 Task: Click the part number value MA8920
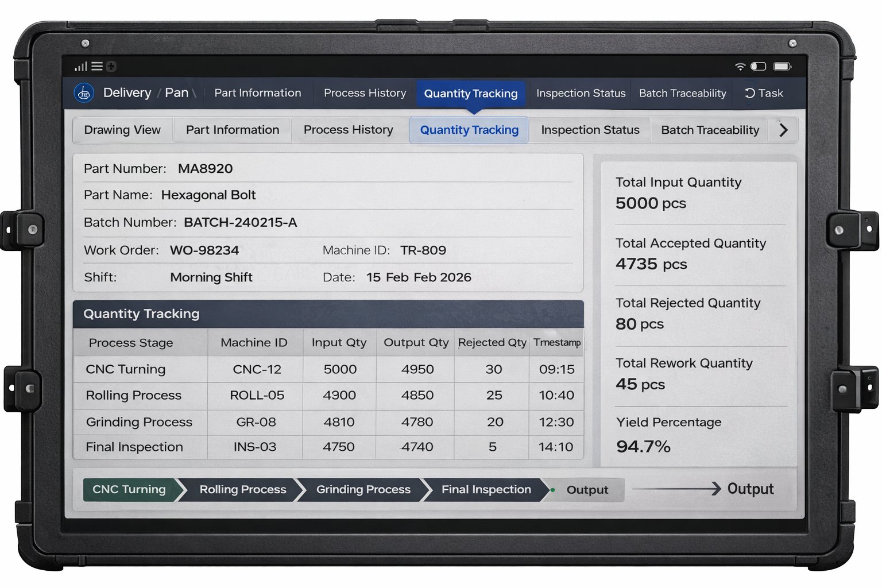pos(205,169)
